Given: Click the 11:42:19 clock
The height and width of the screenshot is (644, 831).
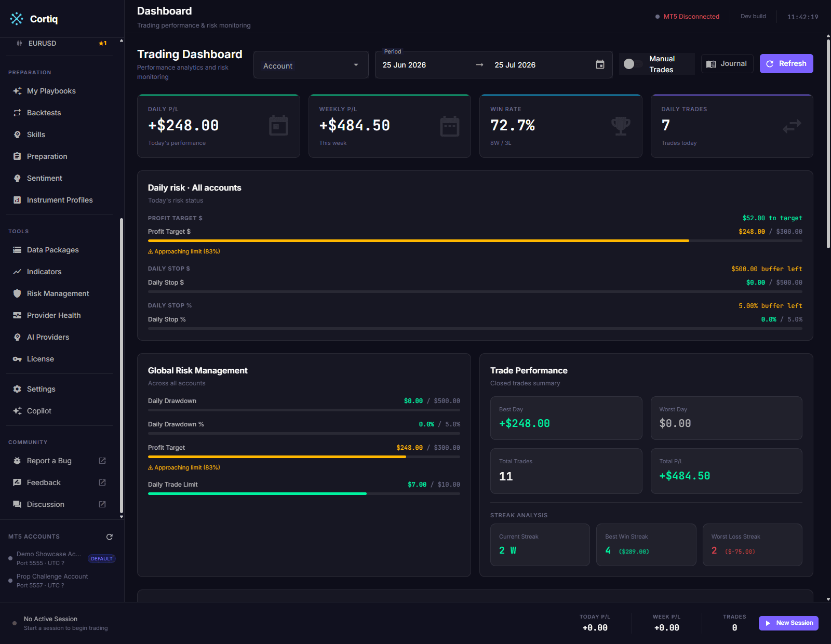Looking at the screenshot, I should click(802, 17).
